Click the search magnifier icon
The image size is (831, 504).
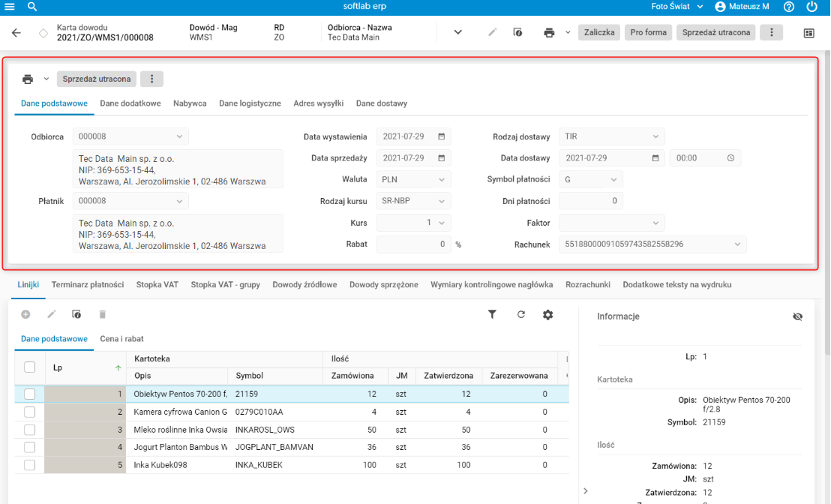coord(32,7)
